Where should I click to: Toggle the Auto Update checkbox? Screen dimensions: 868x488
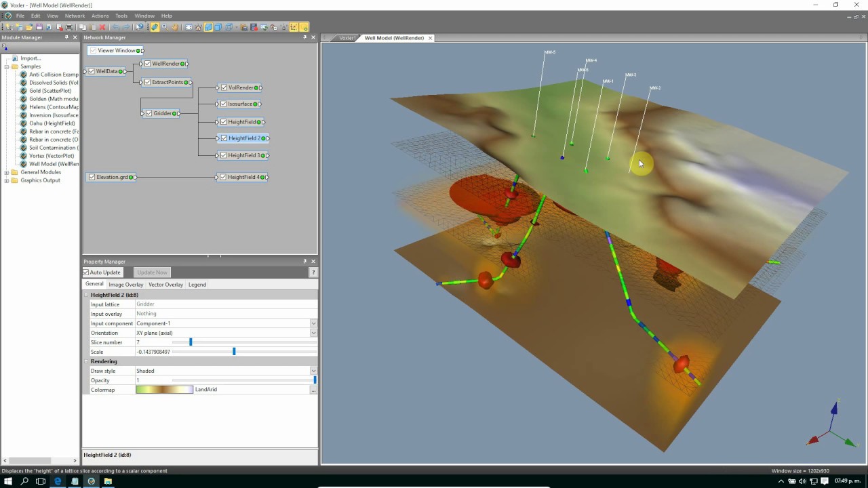pyautogui.click(x=86, y=272)
